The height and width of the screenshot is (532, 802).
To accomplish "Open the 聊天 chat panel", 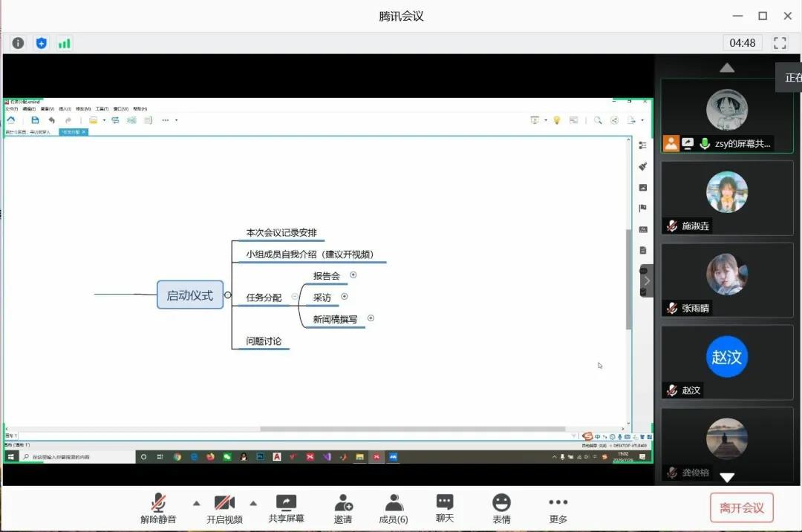I will 445,508.
